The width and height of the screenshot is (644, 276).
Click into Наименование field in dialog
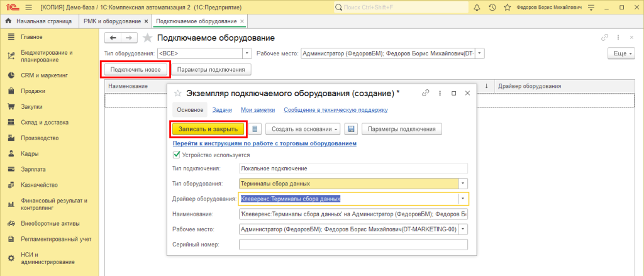click(353, 214)
